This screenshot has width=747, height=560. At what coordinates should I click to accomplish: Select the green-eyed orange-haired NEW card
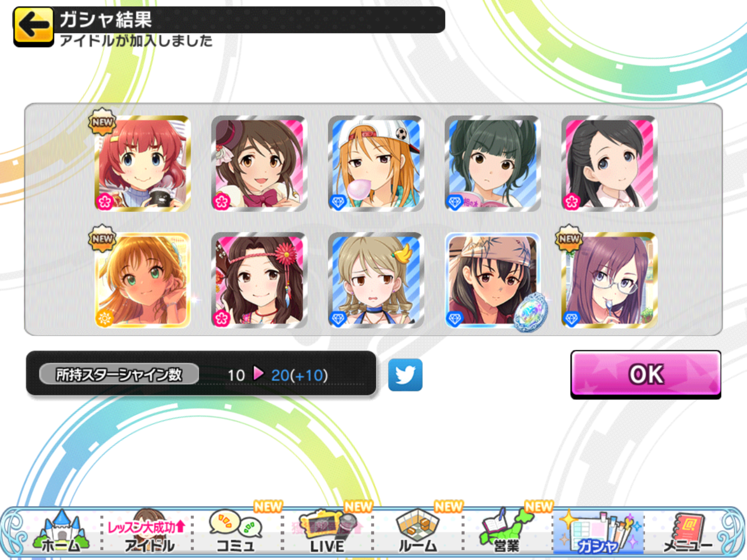click(x=142, y=280)
